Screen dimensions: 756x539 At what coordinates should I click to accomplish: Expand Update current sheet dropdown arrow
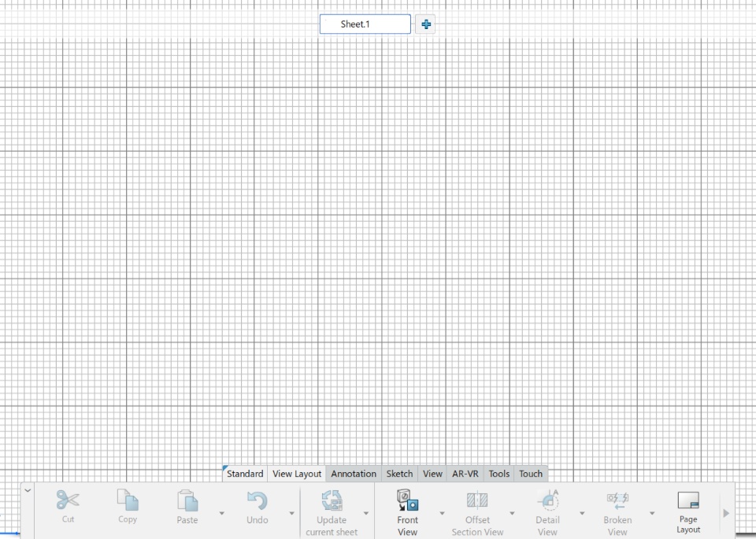tap(366, 514)
